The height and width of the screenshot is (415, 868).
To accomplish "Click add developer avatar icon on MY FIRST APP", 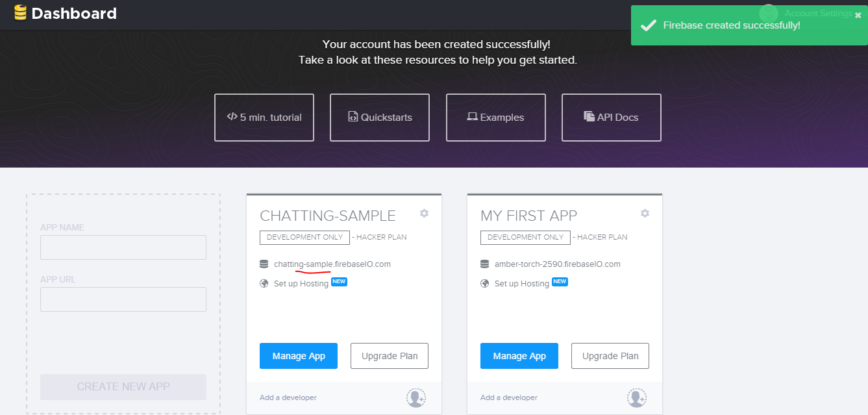I will 637,397.
